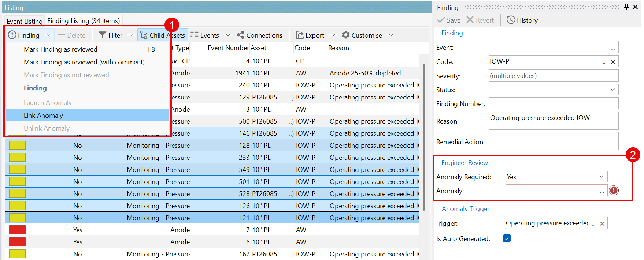Toggle the Child Assets button
Image resolution: width=644 pixels, height=260 pixels.
(163, 35)
